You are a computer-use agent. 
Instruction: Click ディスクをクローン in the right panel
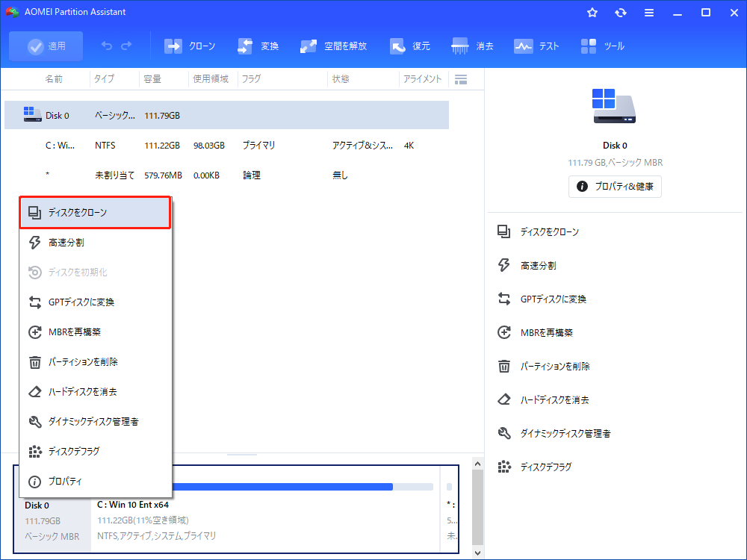click(539, 232)
